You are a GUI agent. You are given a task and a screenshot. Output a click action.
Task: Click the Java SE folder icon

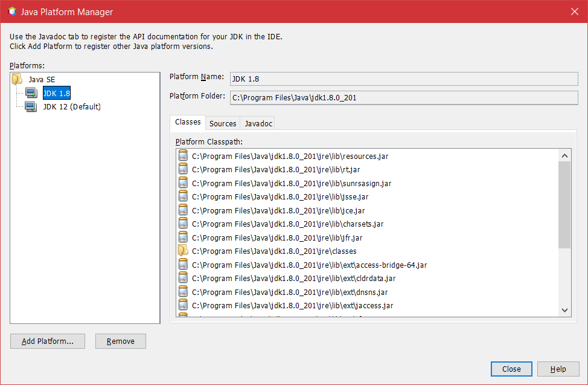17,79
